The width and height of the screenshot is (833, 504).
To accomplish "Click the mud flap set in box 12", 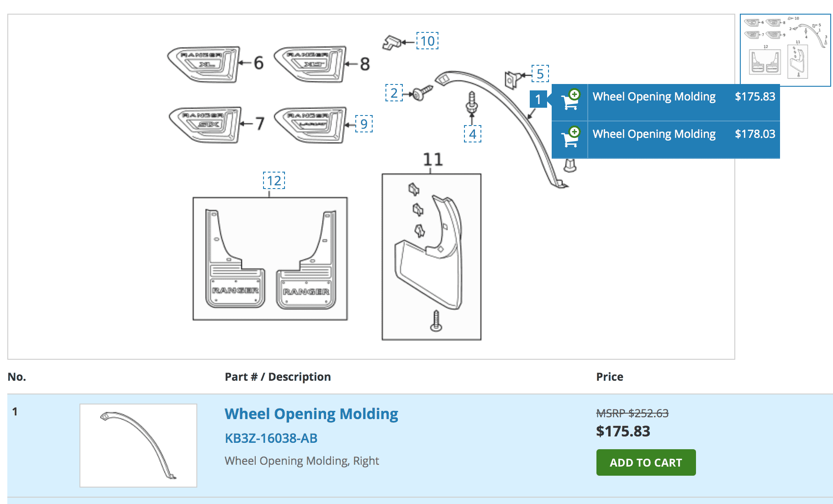I will click(x=270, y=259).
